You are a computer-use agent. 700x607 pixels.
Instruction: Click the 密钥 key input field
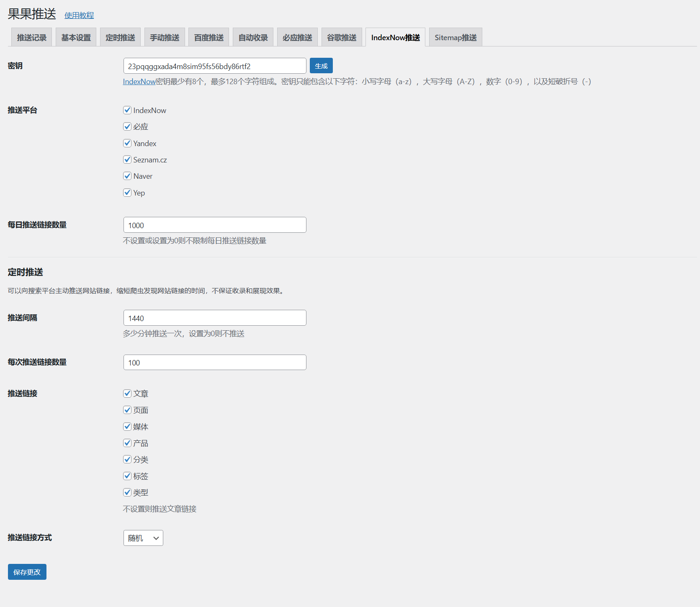point(215,66)
